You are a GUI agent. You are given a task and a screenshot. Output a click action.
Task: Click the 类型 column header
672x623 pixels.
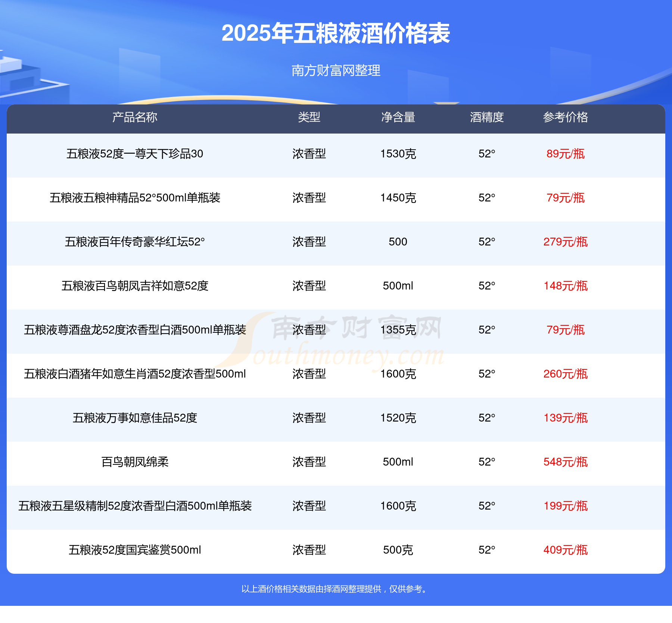pos(309,117)
